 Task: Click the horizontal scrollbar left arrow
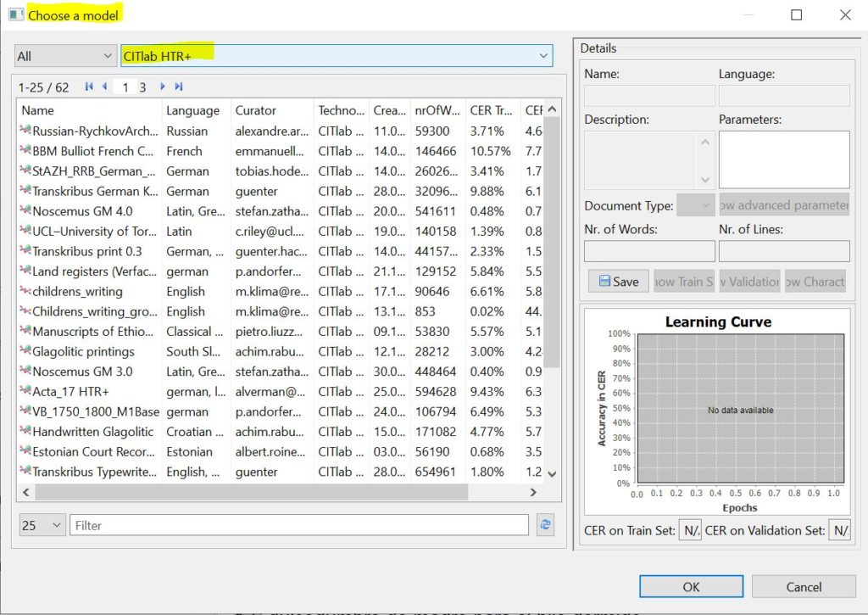26,492
